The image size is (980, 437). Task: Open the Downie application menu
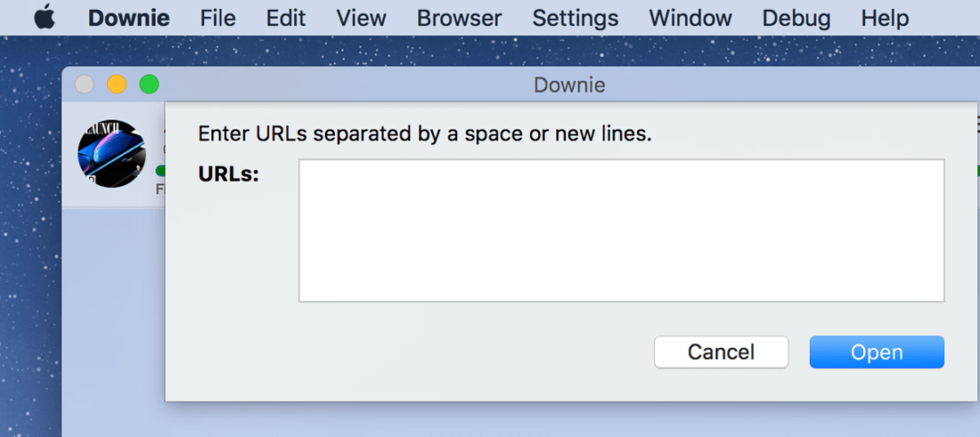click(128, 18)
